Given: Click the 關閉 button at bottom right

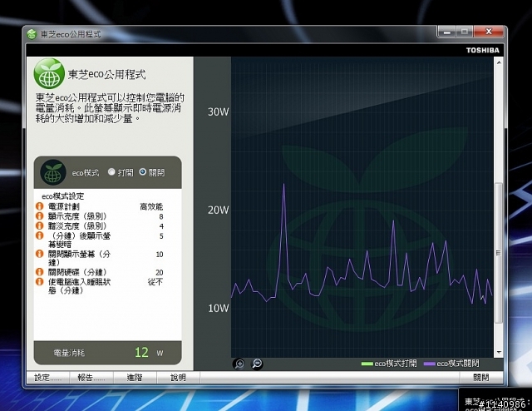Looking at the screenshot, I should point(480,378).
